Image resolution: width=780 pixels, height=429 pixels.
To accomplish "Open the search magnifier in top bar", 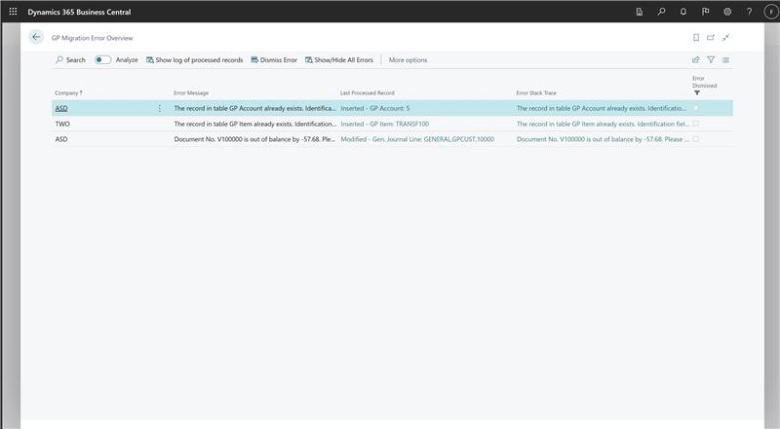I will [x=661, y=11].
